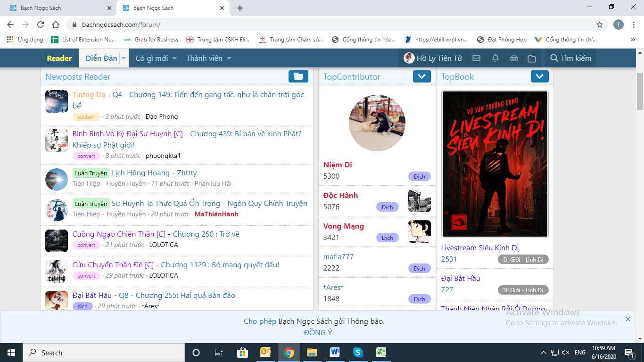Open the Tương Dạ chapter 149 link

188,95
